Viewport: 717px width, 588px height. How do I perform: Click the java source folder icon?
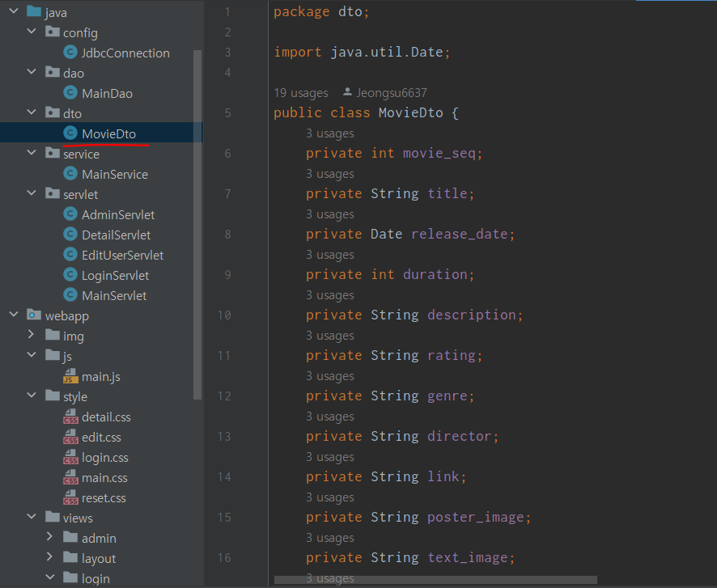pos(34,11)
